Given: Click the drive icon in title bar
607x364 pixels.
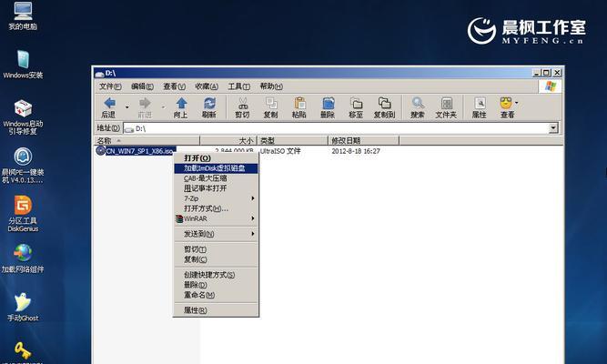Looking at the screenshot, I should 99,73.
